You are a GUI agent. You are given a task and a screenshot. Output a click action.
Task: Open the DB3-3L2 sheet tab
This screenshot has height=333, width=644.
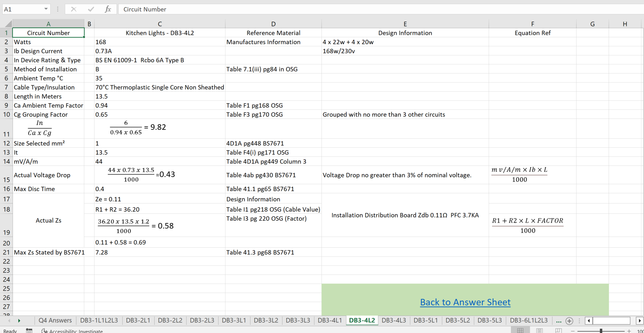pyautogui.click(x=266, y=320)
